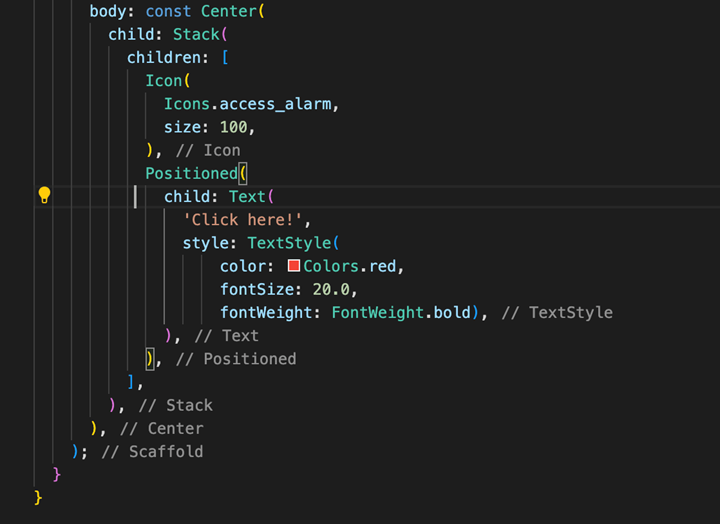Open the red color swatch before Colors.red

294,265
